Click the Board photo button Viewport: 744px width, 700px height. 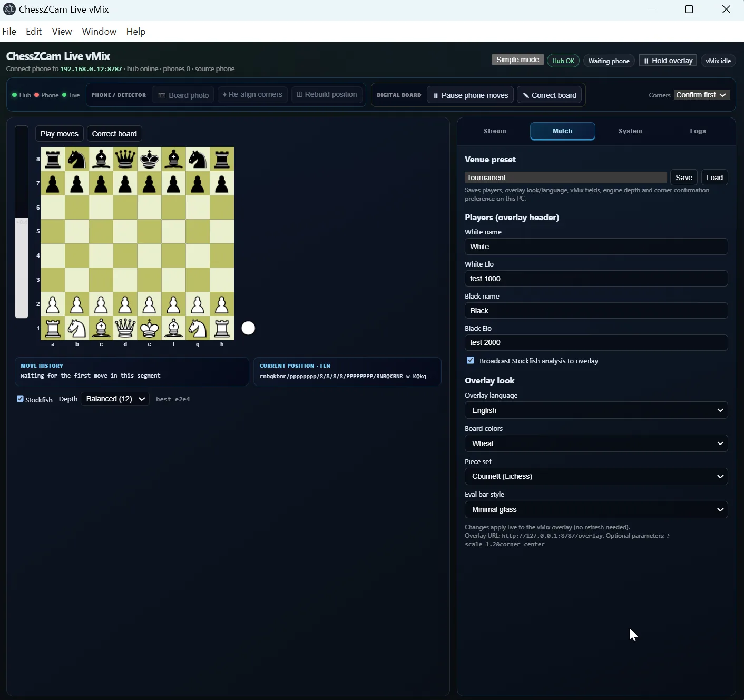[x=183, y=95]
